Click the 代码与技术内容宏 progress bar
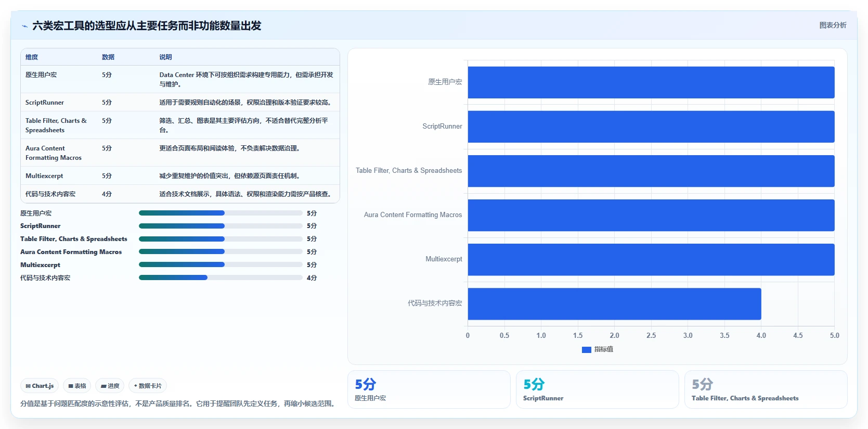This screenshot has width=868, height=429. (x=221, y=277)
